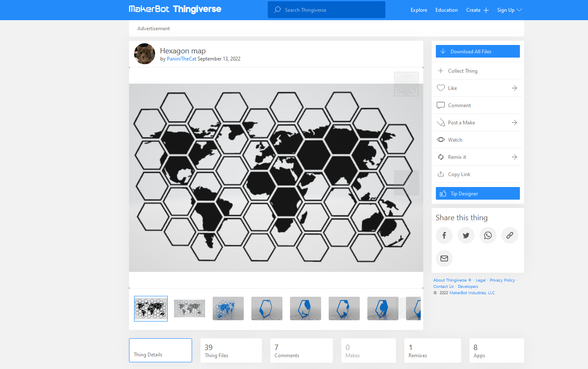Image resolution: width=588 pixels, height=369 pixels.
Task: Click the Copy Link label
Action: point(459,174)
